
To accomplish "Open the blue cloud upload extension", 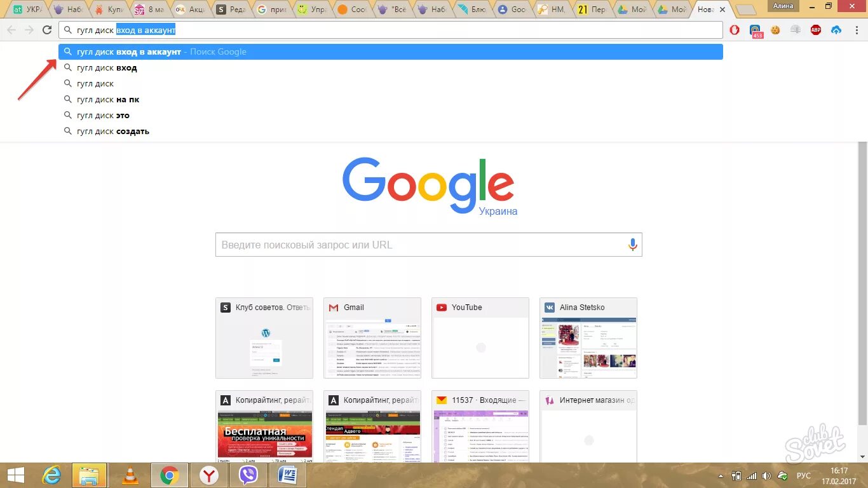I will (836, 30).
